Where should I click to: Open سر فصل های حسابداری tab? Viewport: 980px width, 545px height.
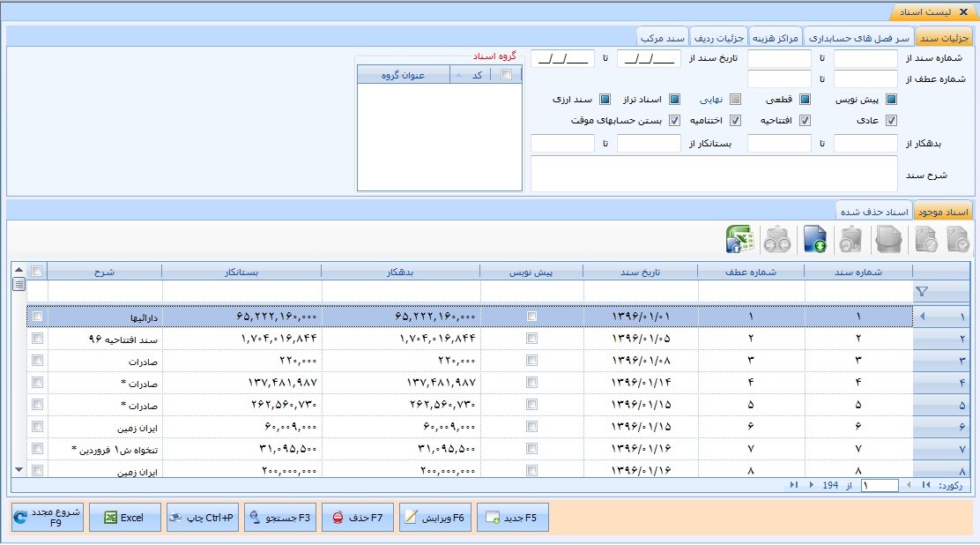point(858,38)
